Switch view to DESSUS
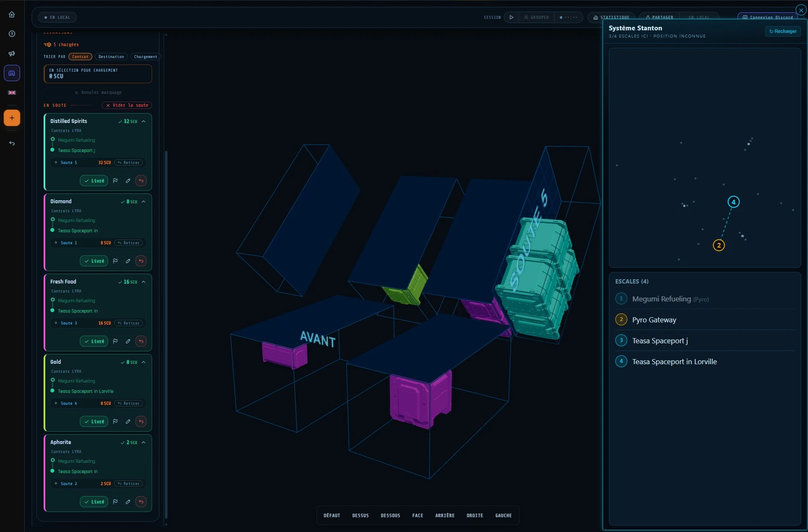 [360, 516]
